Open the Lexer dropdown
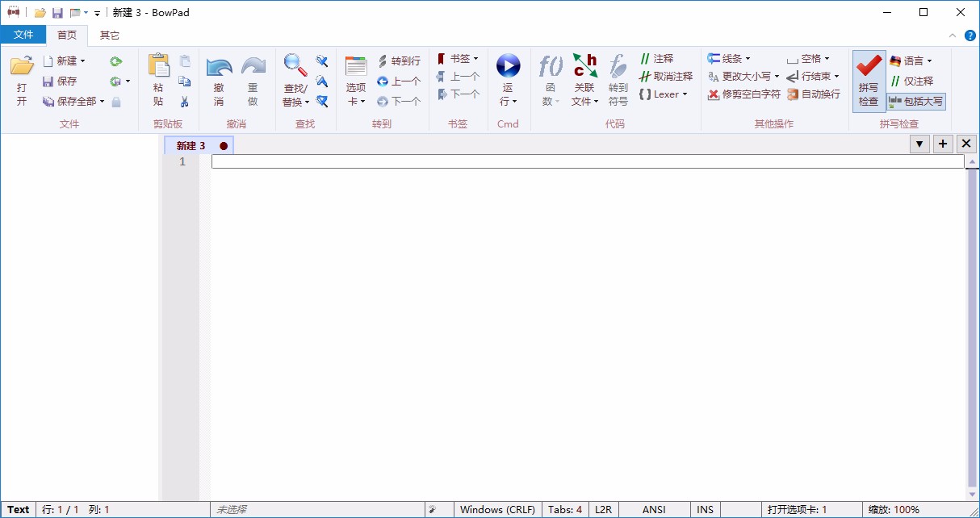Screen dimensions: 980x518 (664, 94)
